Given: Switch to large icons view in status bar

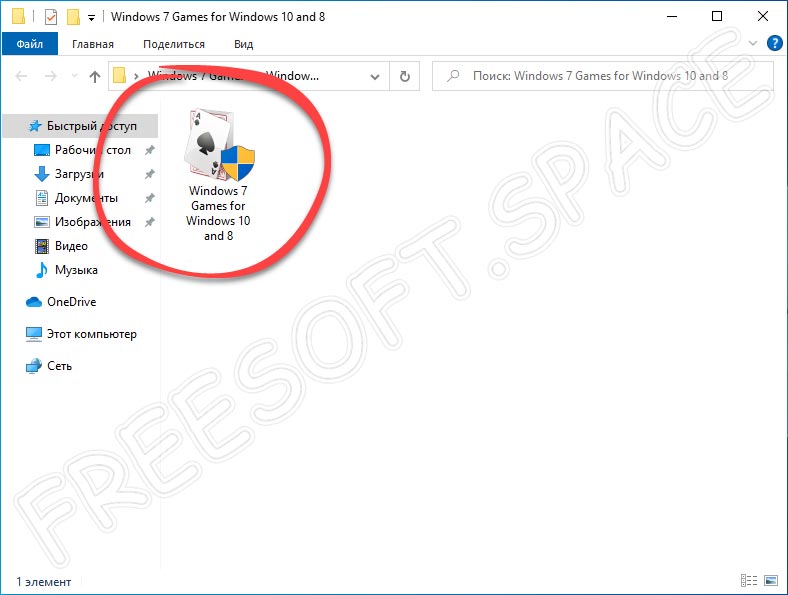Looking at the screenshot, I should point(771,580).
